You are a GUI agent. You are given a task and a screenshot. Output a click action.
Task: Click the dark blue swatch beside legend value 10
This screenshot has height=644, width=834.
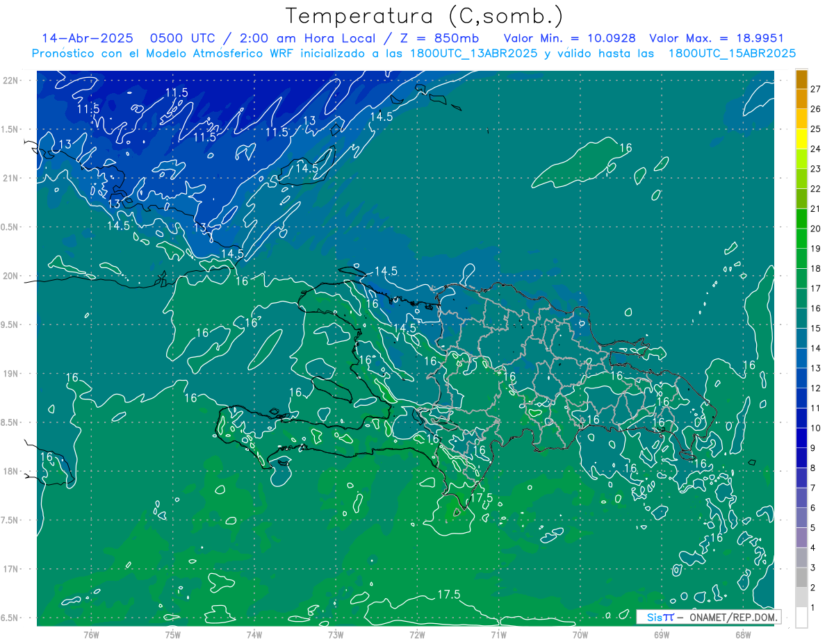(x=801, y=419)
